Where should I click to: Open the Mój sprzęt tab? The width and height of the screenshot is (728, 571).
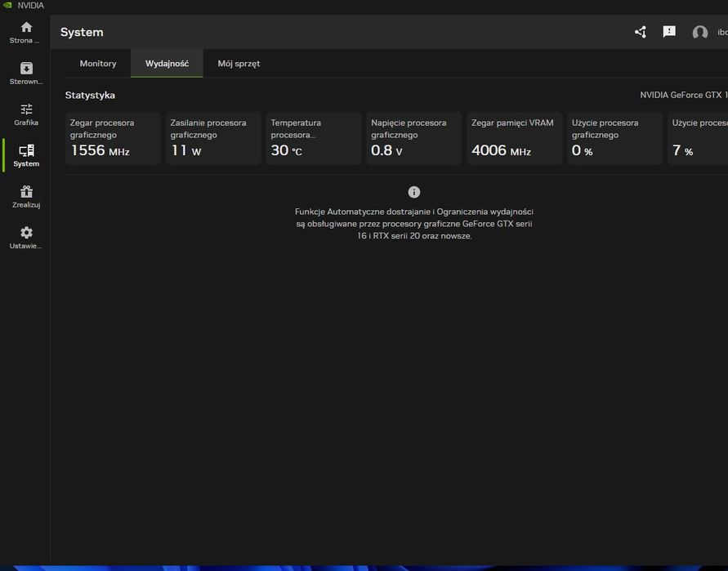pyautogui.click(x=239, y=63)
